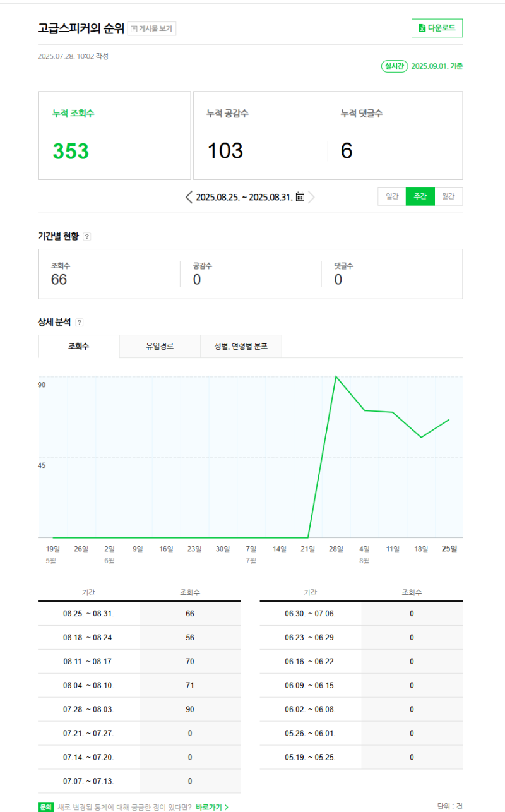Open the calendar date picker icon
The height and width of the screenshot is (812, 505).
coord(300,196)
